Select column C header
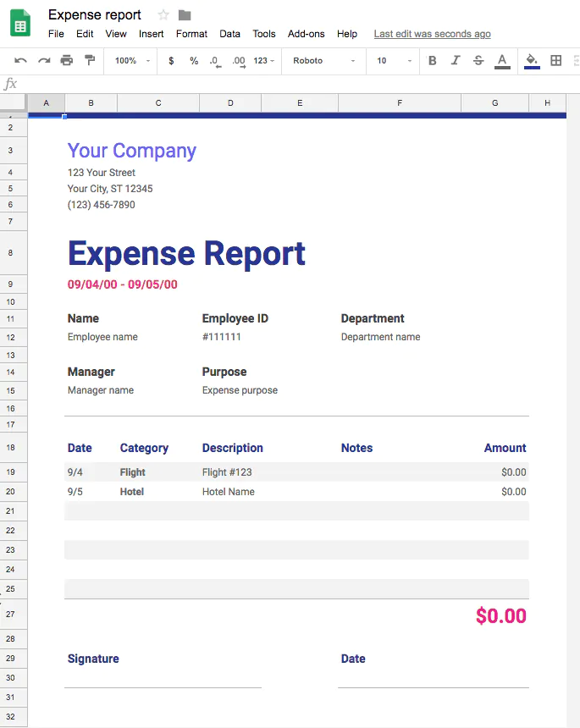Screen dimensions: 580x728 point(158,103)
